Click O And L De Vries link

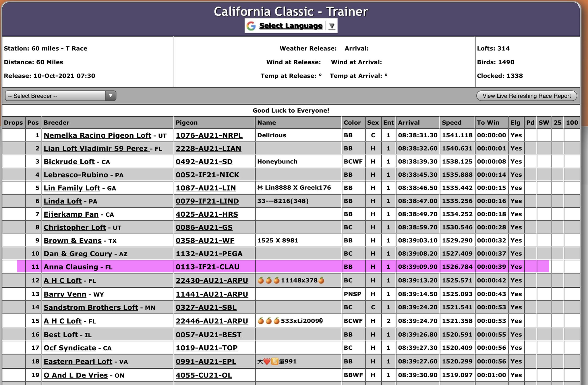point(76,375)
